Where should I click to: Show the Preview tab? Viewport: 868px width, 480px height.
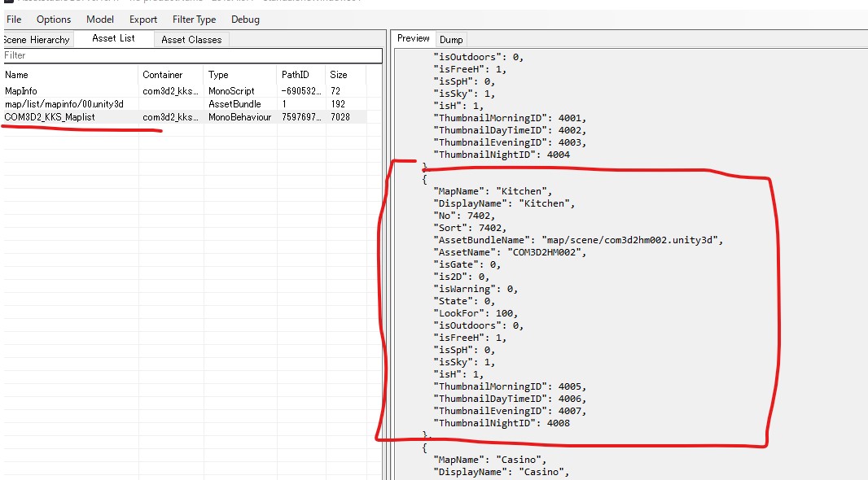[x=413, y=38]
